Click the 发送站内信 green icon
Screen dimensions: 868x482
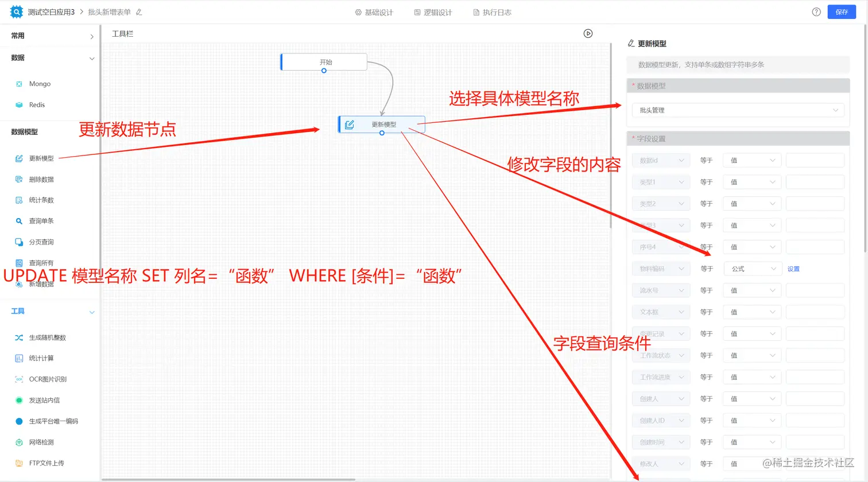click(19, 401)
